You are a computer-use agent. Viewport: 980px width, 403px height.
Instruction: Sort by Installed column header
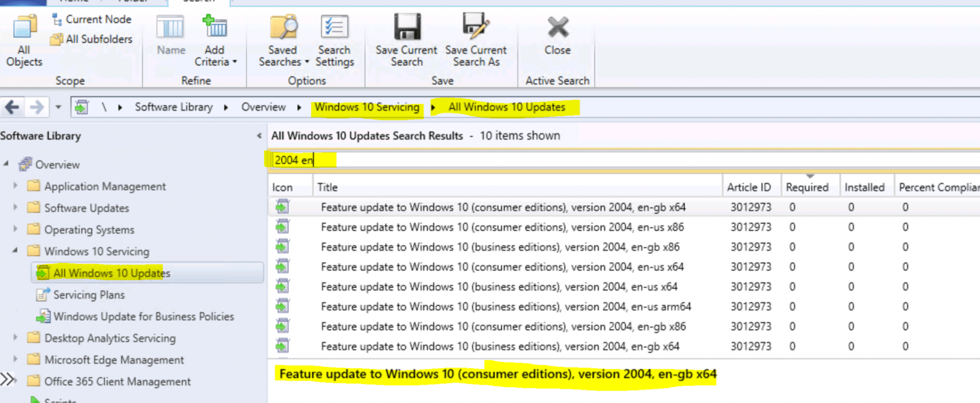867,187
